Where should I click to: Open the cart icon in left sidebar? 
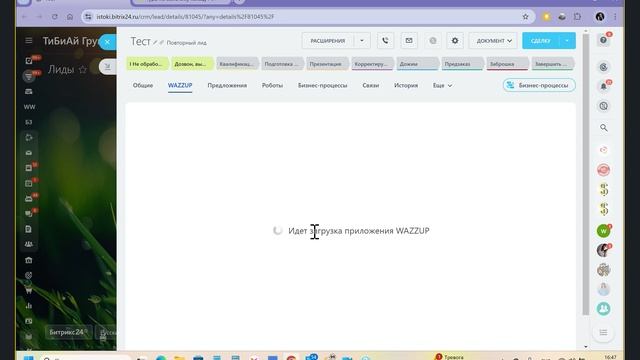[29, 291]
